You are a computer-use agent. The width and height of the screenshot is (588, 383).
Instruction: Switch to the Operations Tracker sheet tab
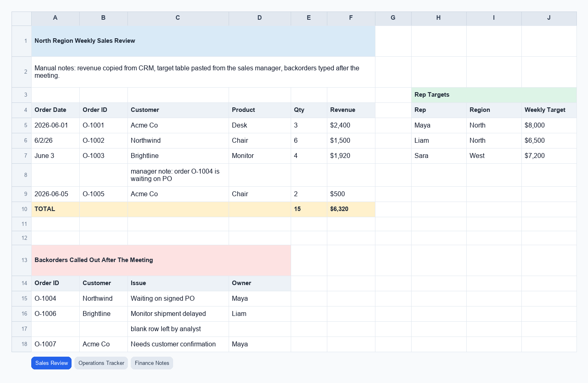point(101,363)
